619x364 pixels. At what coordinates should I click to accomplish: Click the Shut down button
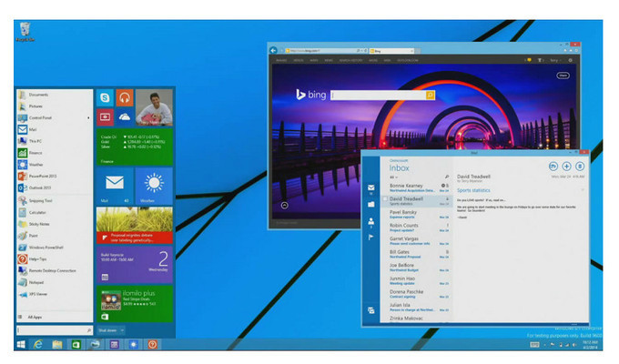coord(107,330)
